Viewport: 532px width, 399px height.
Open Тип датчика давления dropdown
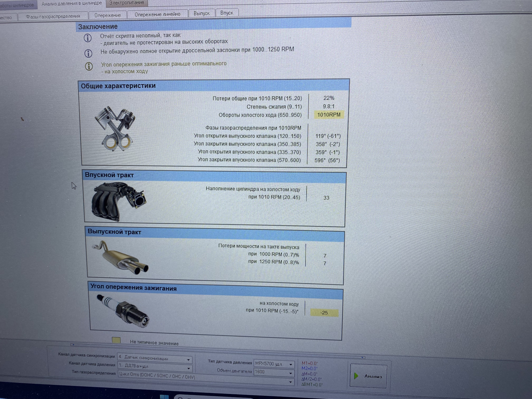291,364
